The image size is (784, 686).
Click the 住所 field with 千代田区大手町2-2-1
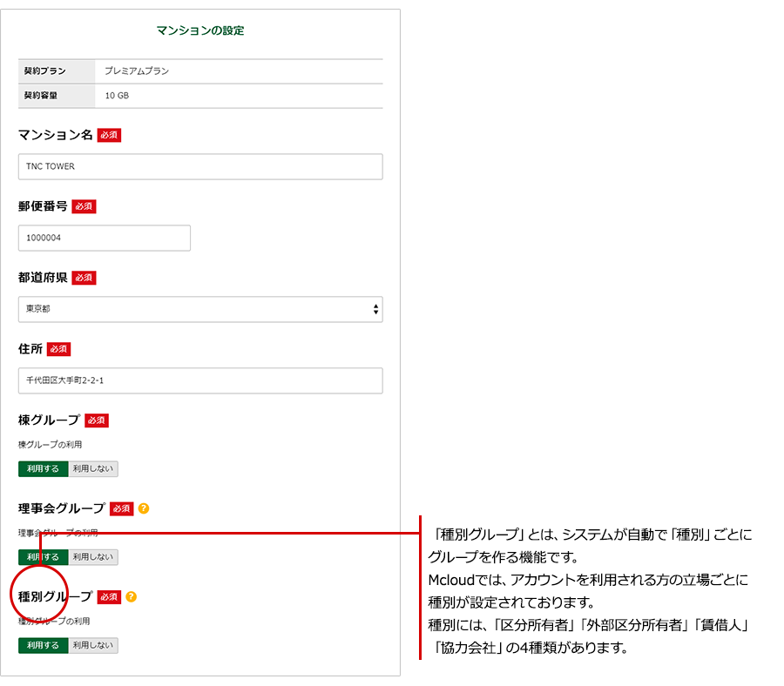tap(199, 380)
